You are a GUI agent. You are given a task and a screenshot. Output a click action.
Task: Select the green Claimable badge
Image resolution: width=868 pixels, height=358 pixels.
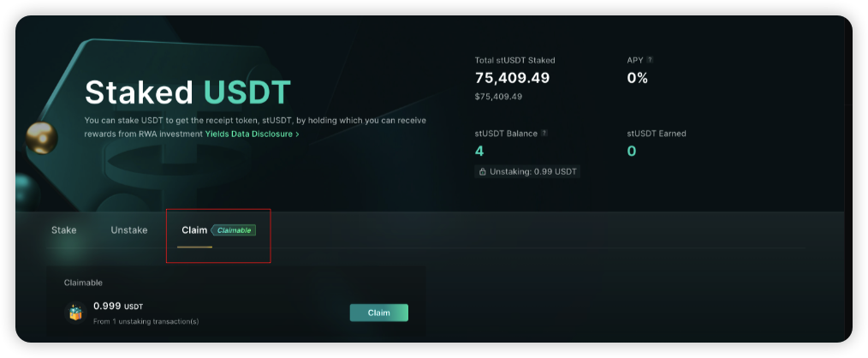pos(233,230)
